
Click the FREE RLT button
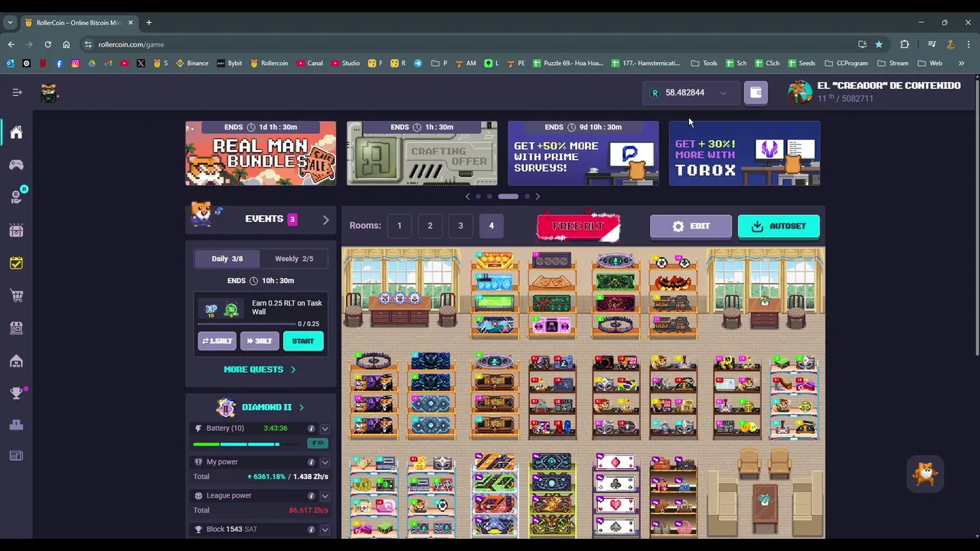click(x=578, y=227)
